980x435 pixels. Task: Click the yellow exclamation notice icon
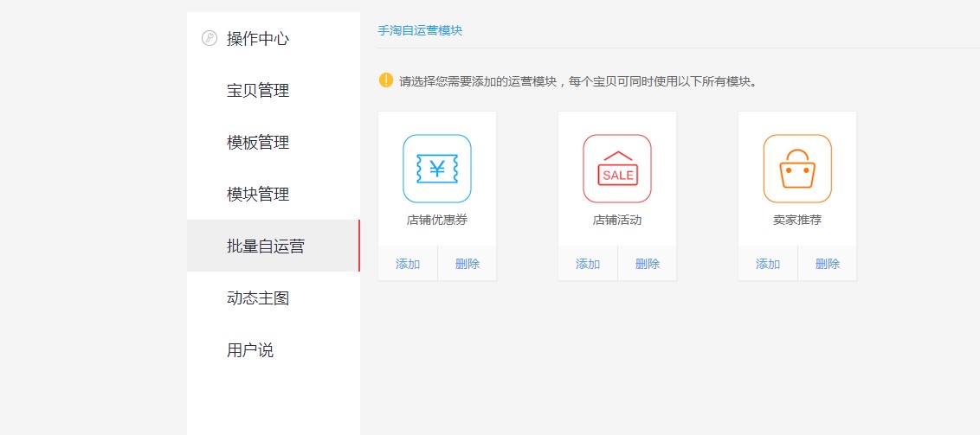pyautogui.click(x=386, y=80)
